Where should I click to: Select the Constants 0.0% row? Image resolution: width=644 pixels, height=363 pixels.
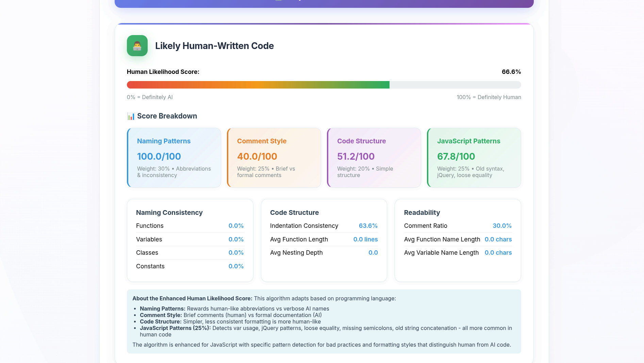[189, 266]
